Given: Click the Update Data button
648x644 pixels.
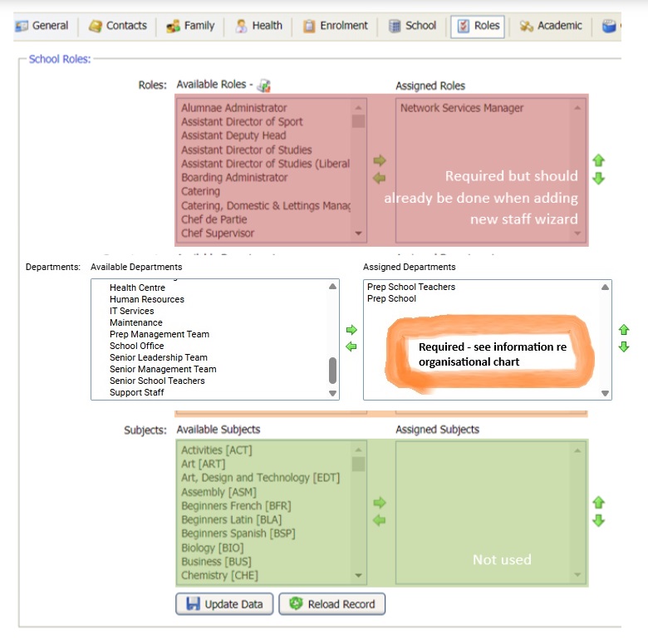Looking at the screenshot, I should [x=224, y=604].
